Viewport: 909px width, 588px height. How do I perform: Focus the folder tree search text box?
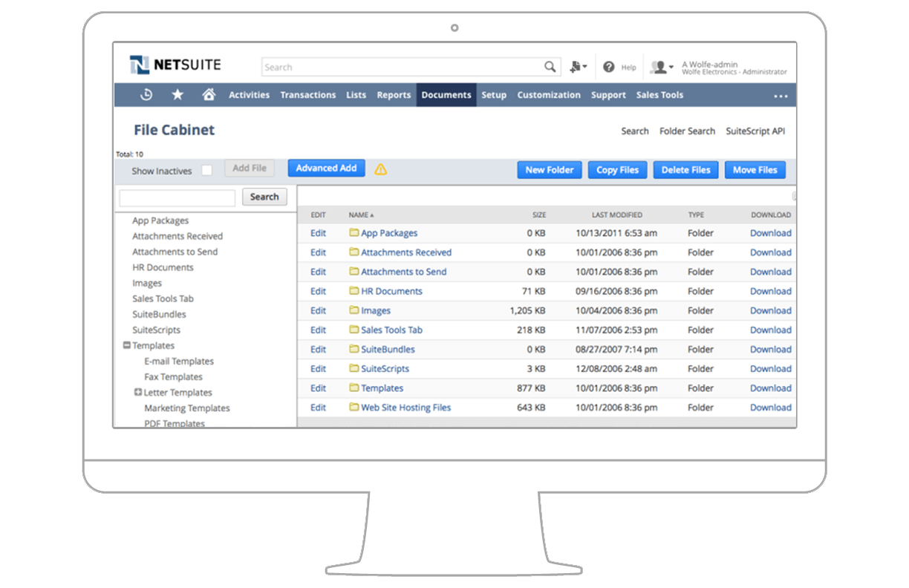pos(177,197)
